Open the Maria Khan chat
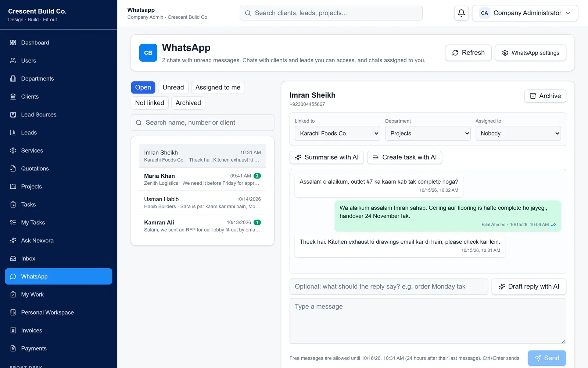The height and width of the screenshot is (368, 588). [202, 179]
